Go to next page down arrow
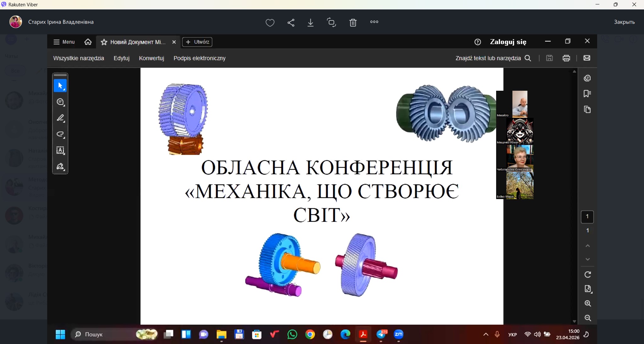The width and height of the screenshot is (644, 344). pos(588,259)
